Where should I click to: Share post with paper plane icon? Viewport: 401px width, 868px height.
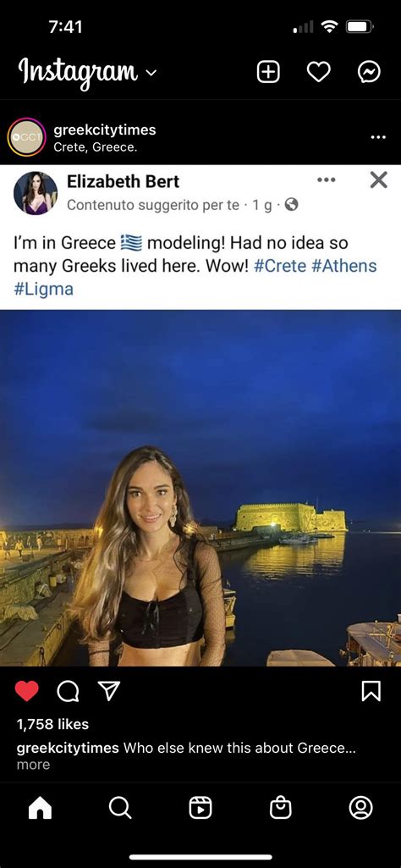click(109, 690)
